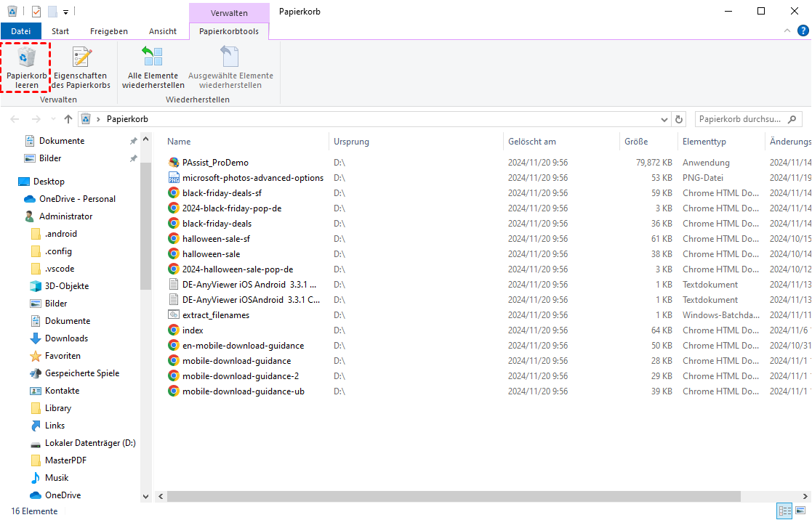Select microsoft-photos-advanced-options PNG file icon
This screenshot has height=520, width=812.
point(174,178)
